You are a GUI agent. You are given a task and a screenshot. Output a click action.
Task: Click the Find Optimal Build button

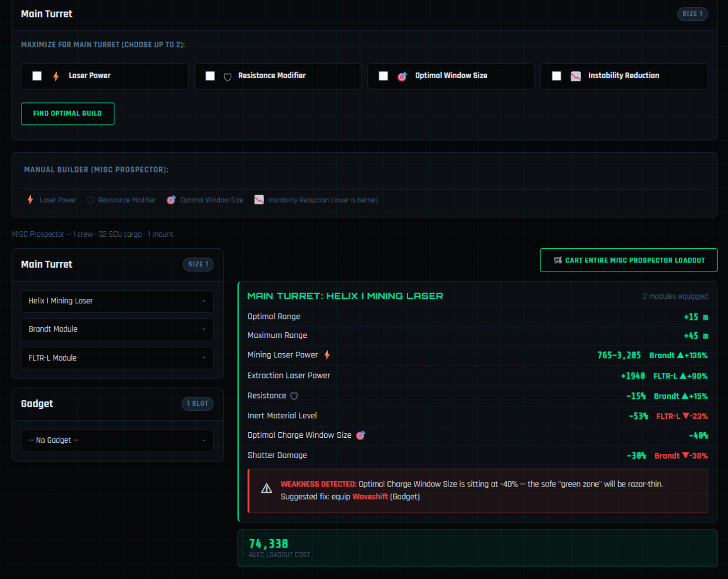[x=68, y=114]
